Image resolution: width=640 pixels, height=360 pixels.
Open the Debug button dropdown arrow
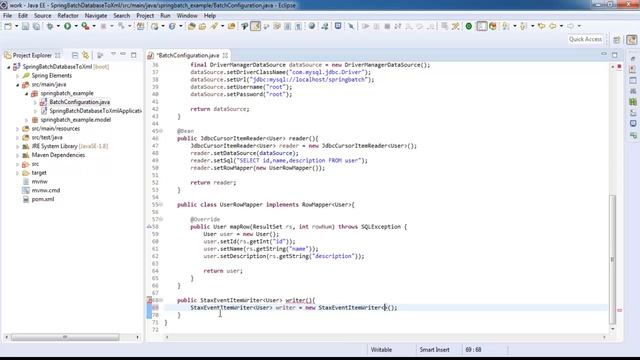pos(58,26)
